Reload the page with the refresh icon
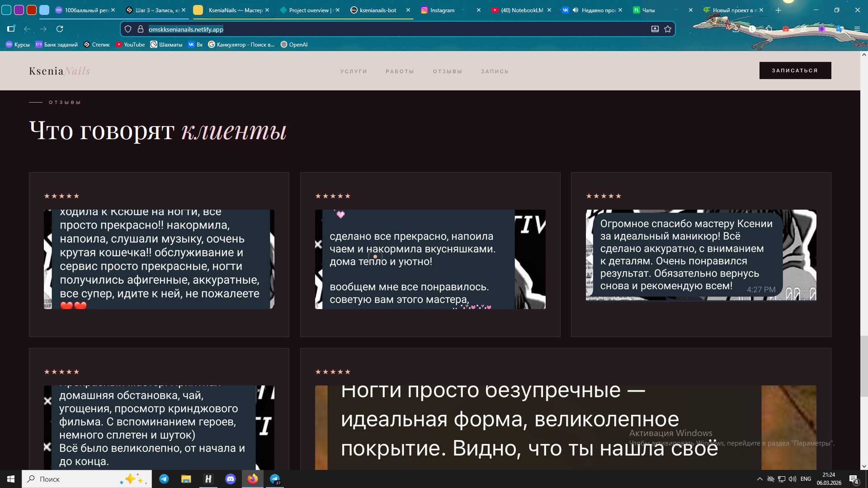Screen dimensions: 868x488 pyautogui.click(x=60, y=29)
